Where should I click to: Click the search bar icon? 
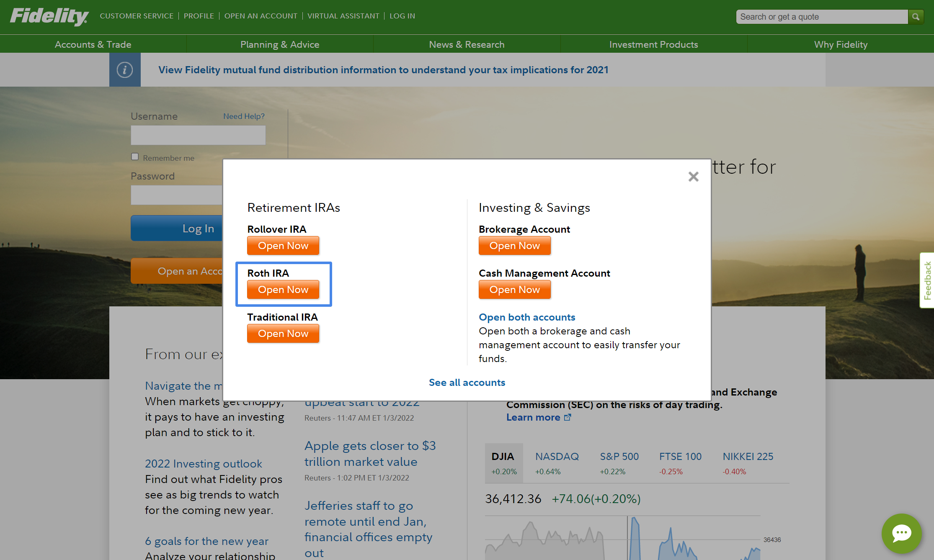pyautogui.click(x=917, y=16)
